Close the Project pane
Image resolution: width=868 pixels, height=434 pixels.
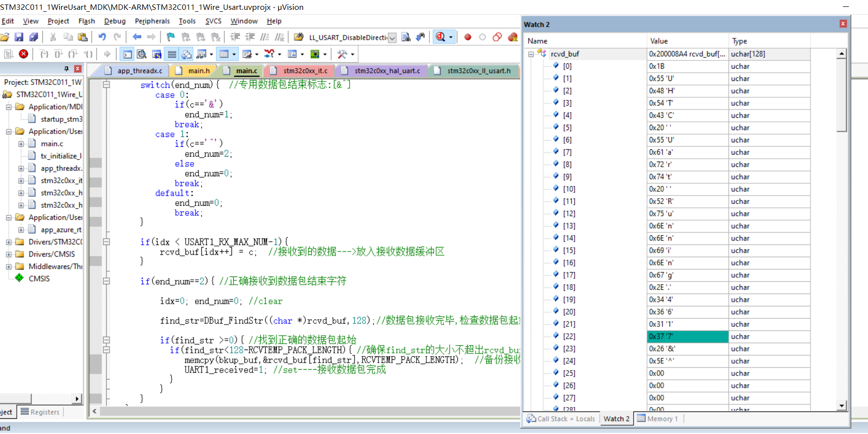78,69
